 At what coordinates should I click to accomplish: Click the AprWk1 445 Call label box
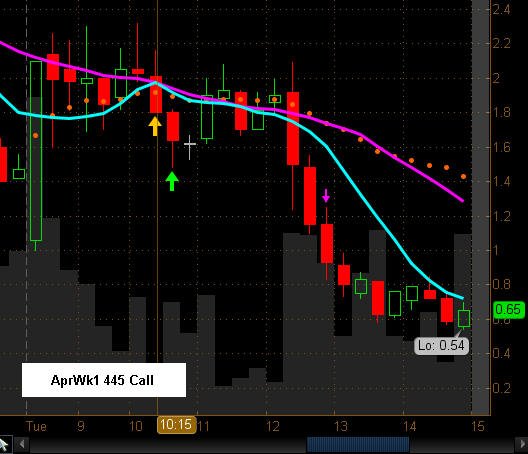104,380
